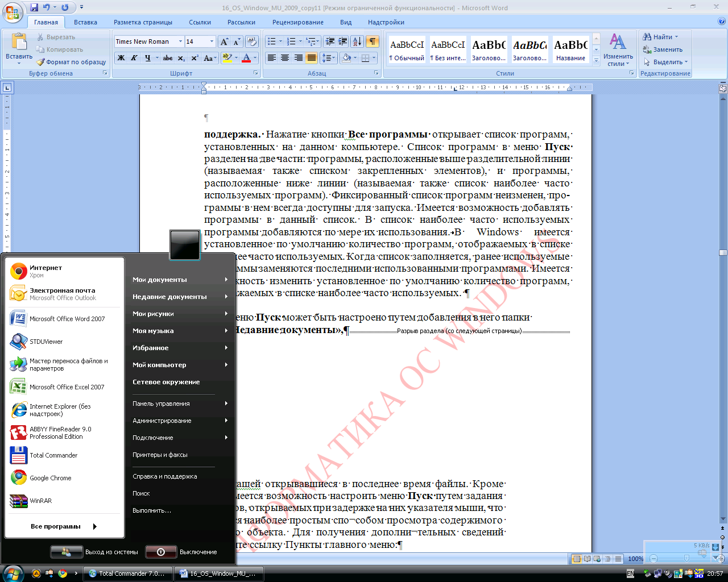728x582 pixels.
Task: Click Replace (Заменить) button
Action: pyautogui.click(x=663, y=49)
